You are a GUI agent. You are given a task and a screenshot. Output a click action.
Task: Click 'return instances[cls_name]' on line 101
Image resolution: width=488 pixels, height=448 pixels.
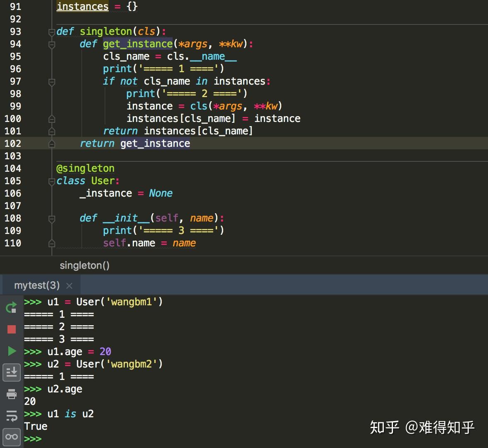(x=178, y=131)
